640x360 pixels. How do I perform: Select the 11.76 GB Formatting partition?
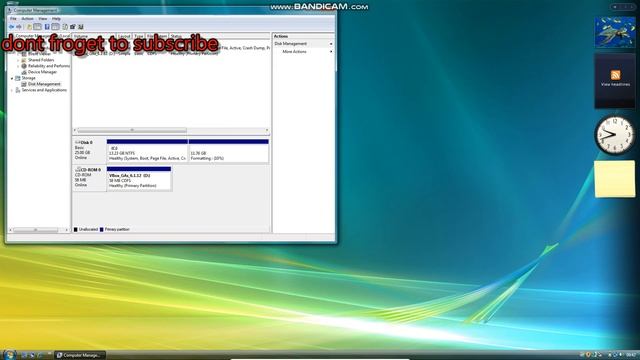tap(229, 151)
